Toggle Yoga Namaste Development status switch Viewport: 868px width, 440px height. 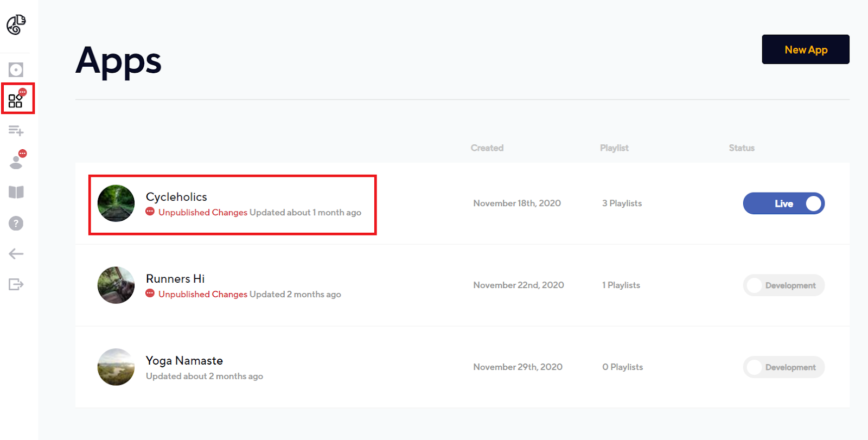(x=783, y=367)
